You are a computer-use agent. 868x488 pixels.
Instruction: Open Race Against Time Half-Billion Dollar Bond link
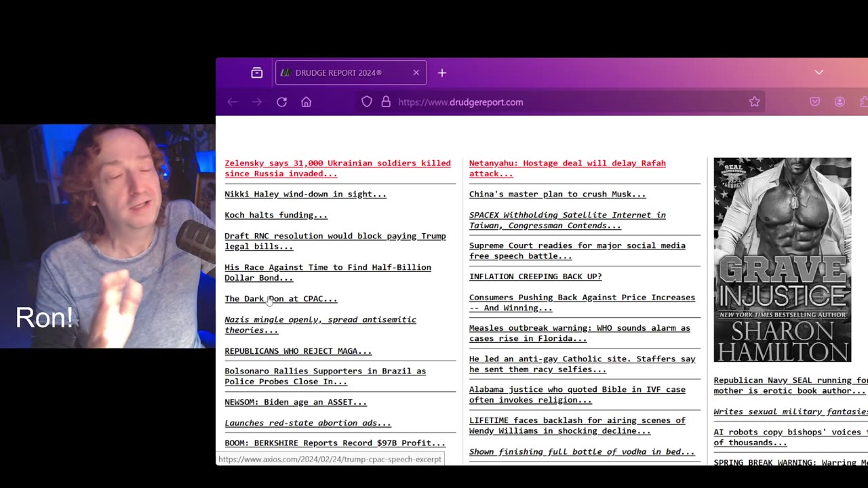coord(328,272)
